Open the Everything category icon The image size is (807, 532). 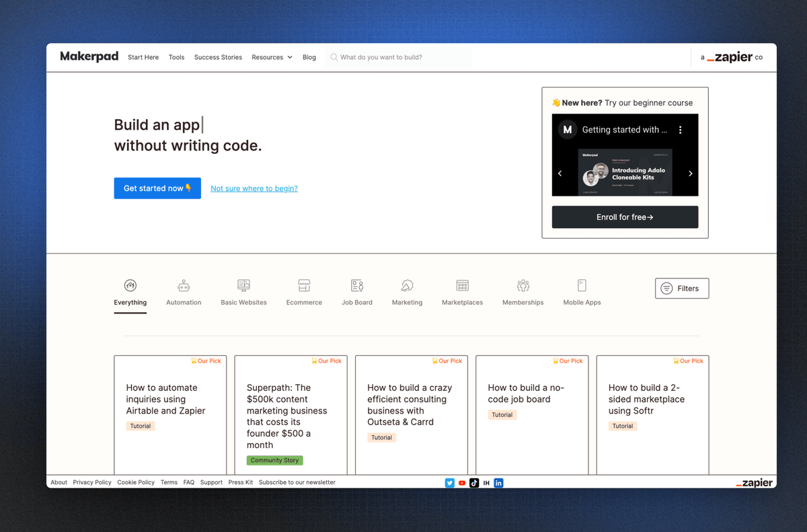tap(130, 285)
